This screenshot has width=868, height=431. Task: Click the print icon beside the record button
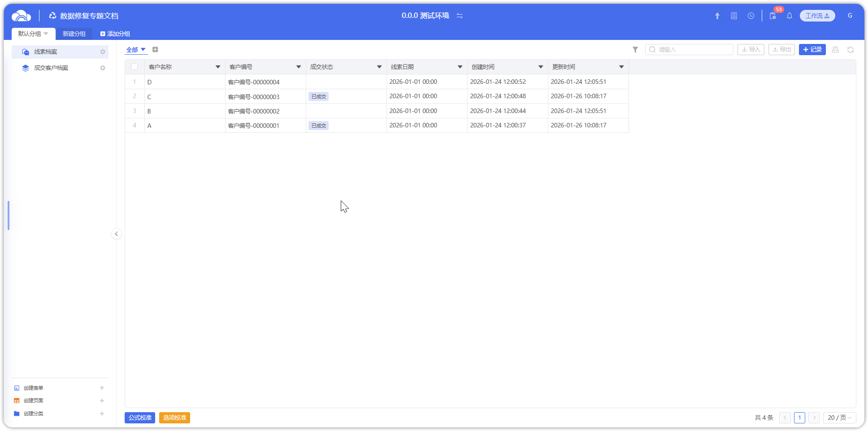click(835, 50)
